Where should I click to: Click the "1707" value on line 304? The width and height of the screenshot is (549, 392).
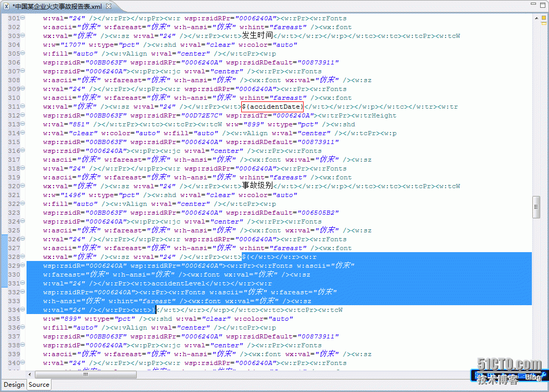pyautogui.click(x=73, y=45)
